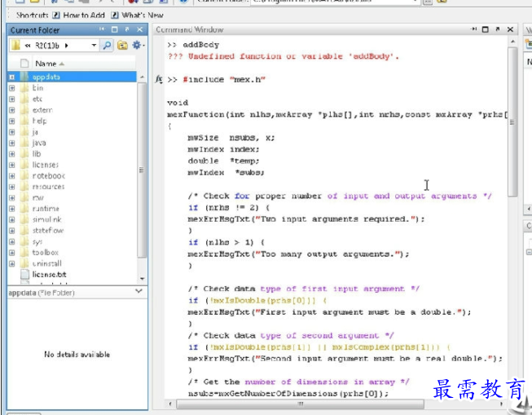
Task: Expand the simulink folder
Action: tap(12, 219)
